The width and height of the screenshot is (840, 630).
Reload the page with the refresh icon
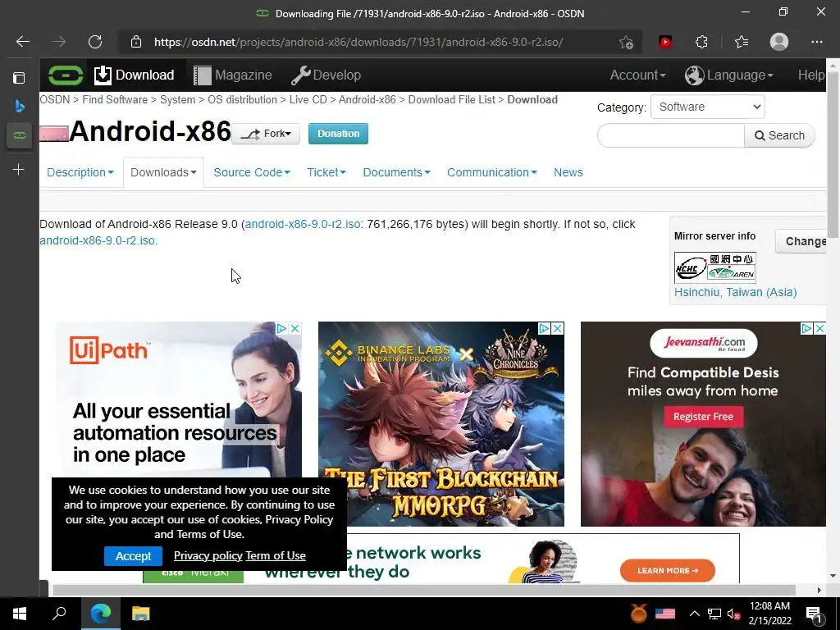(x=95, y=42)
